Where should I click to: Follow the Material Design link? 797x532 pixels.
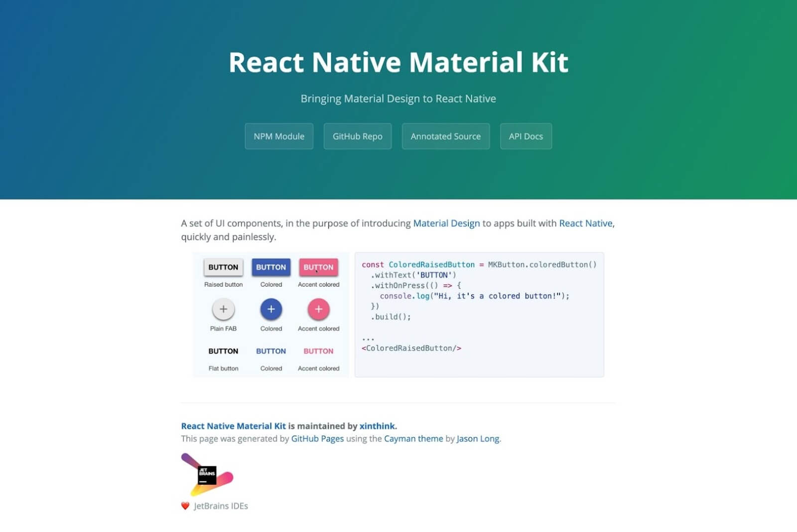(446, 223)
